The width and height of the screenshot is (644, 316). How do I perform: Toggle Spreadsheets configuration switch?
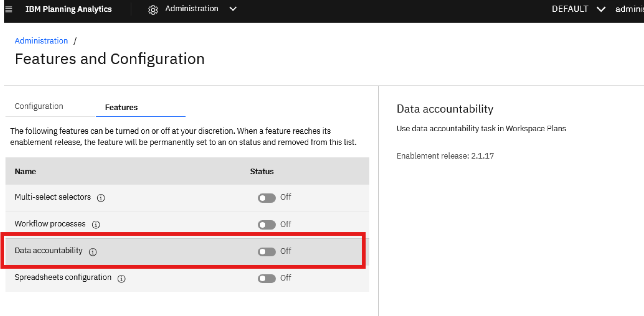tap(266, 278)
